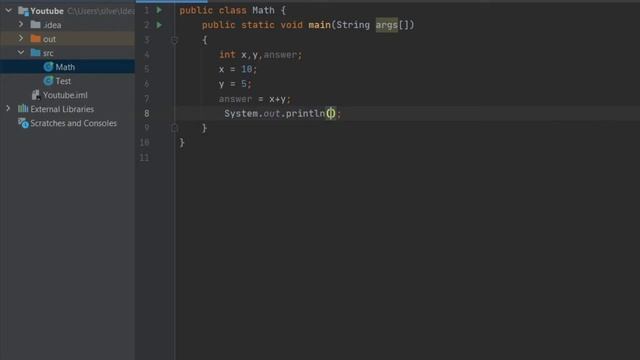Click the 'answer' variable on line 7
Viewport: 640px width, 360px height.
click(236, 99)
